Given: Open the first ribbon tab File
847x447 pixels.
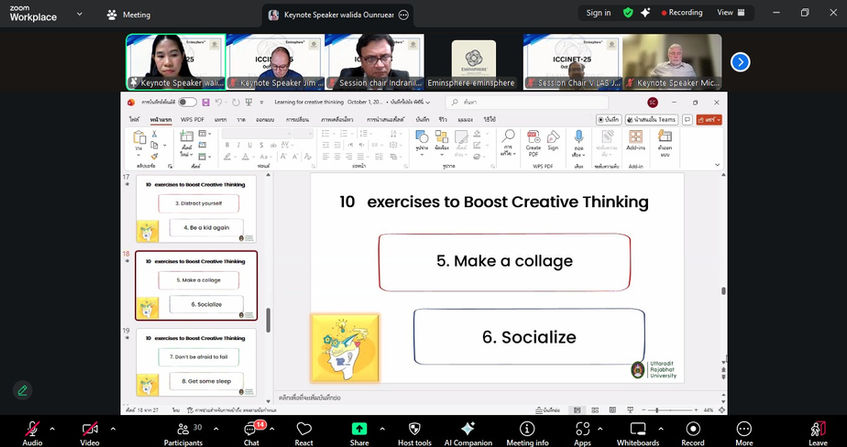Looking at the screenshot, I should 134,120.
